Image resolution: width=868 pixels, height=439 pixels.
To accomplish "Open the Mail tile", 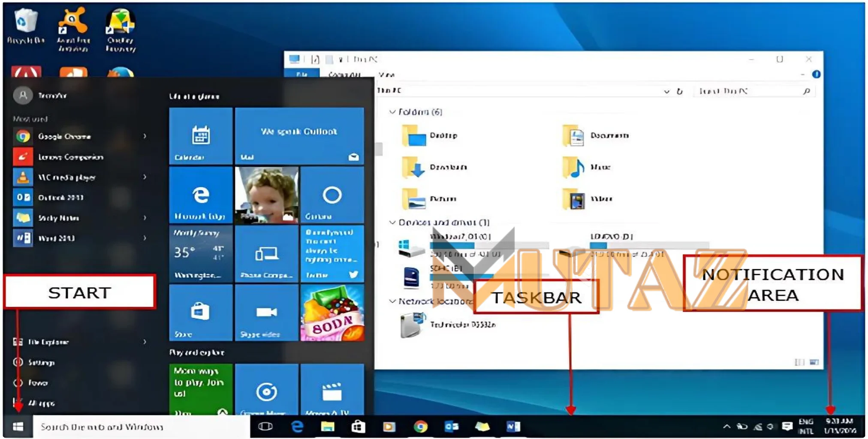I will pyautogui.click(x=299, y=135).
